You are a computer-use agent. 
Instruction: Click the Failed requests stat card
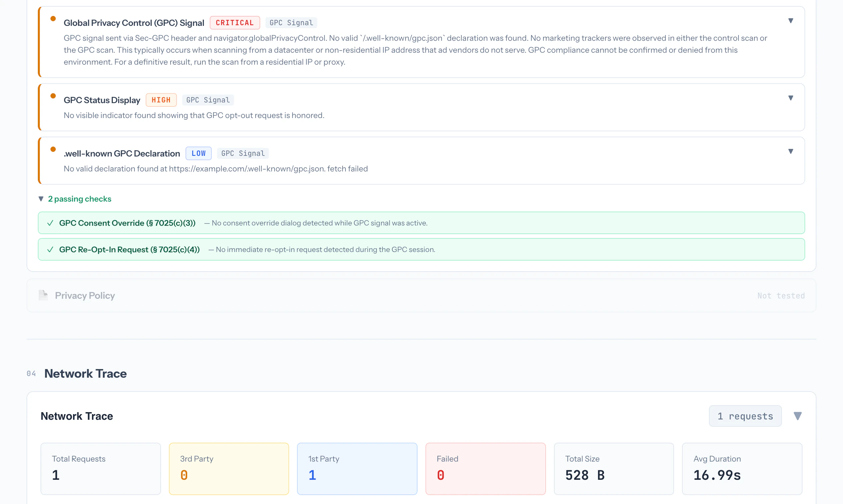point(485,469)
